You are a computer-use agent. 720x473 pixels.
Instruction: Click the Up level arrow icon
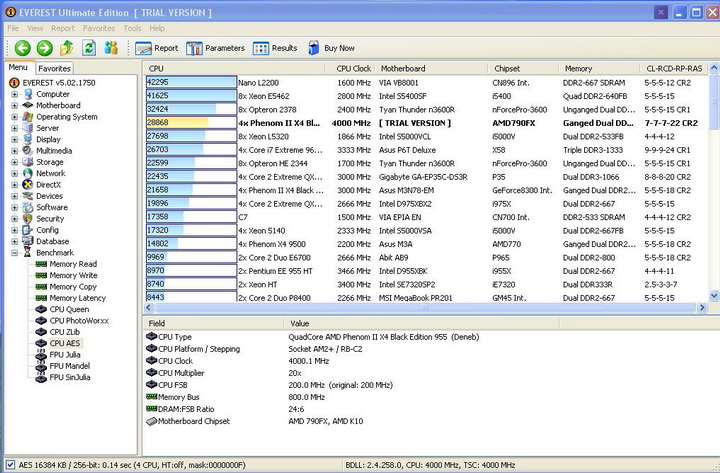coord(67,48)
